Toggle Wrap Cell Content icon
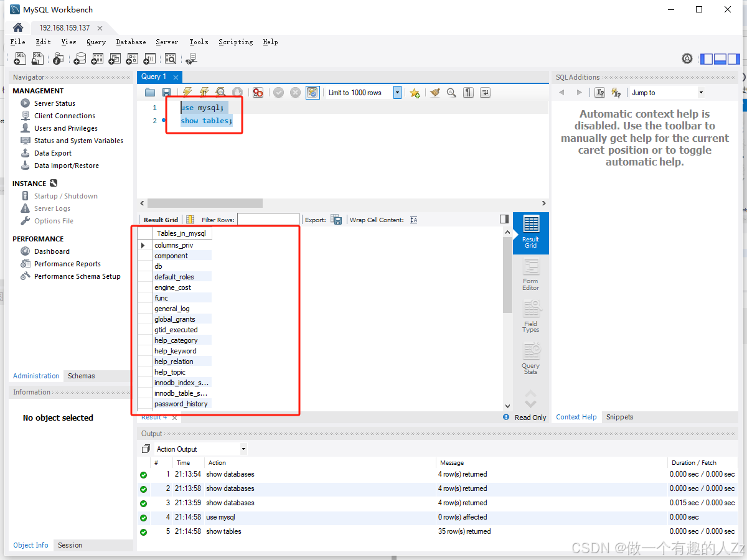Image resolution: width=747 pixels, height=560 pixels. 414,220
